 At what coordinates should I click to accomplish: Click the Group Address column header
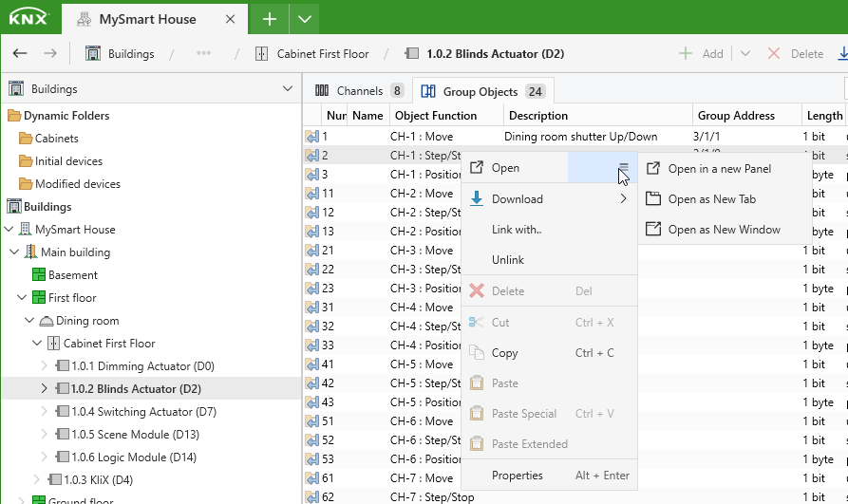(747, 115)
